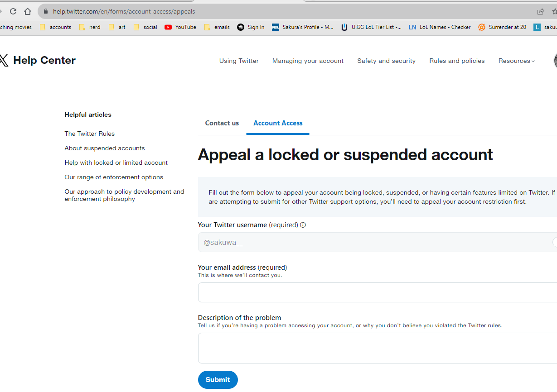The width and height of the screenshot is (557, 392).
Task: Expand the Resources dropdown menu
Action: click(517, 61)
